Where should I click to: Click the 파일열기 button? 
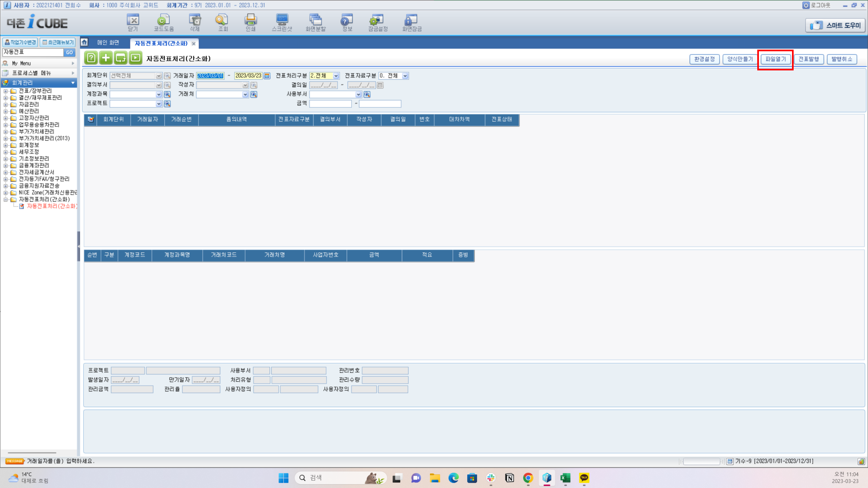click(x=775, y=59)
